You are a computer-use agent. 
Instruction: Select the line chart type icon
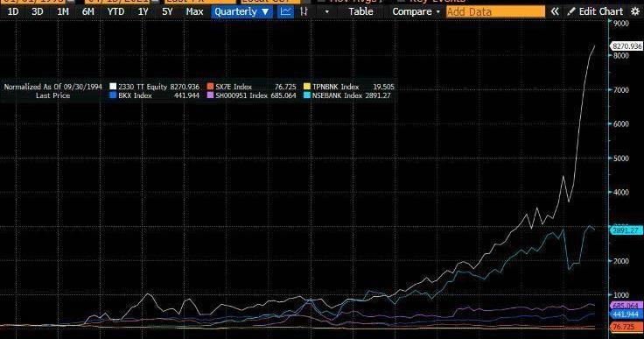(x=285, y=11)
